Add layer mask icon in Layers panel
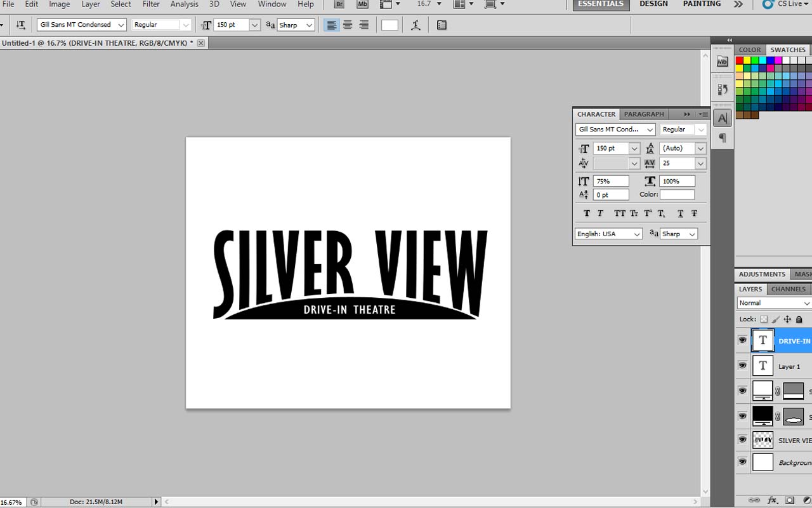Screen dimensions: 812x508 [x=790, y=500]
